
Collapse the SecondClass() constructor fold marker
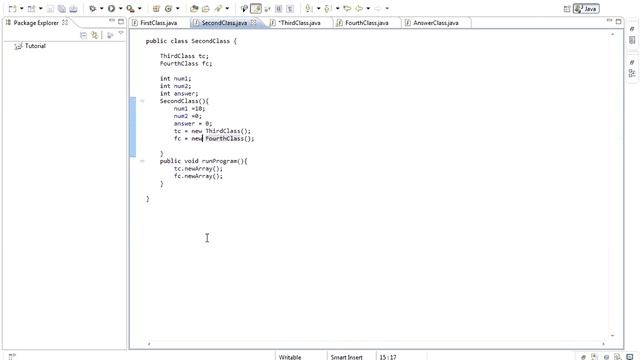click(142, 101)
